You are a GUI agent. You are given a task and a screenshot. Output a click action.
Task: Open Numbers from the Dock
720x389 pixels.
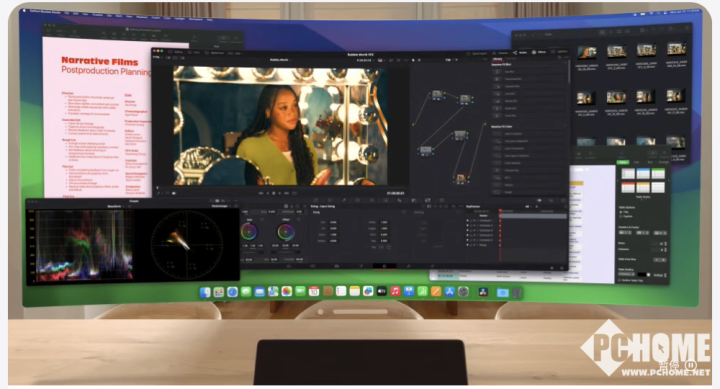(x=422, y=292)
